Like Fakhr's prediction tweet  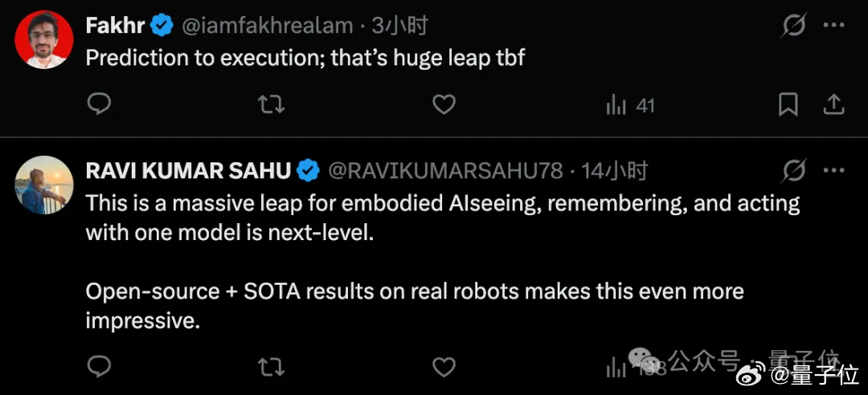tap(444, 104)
